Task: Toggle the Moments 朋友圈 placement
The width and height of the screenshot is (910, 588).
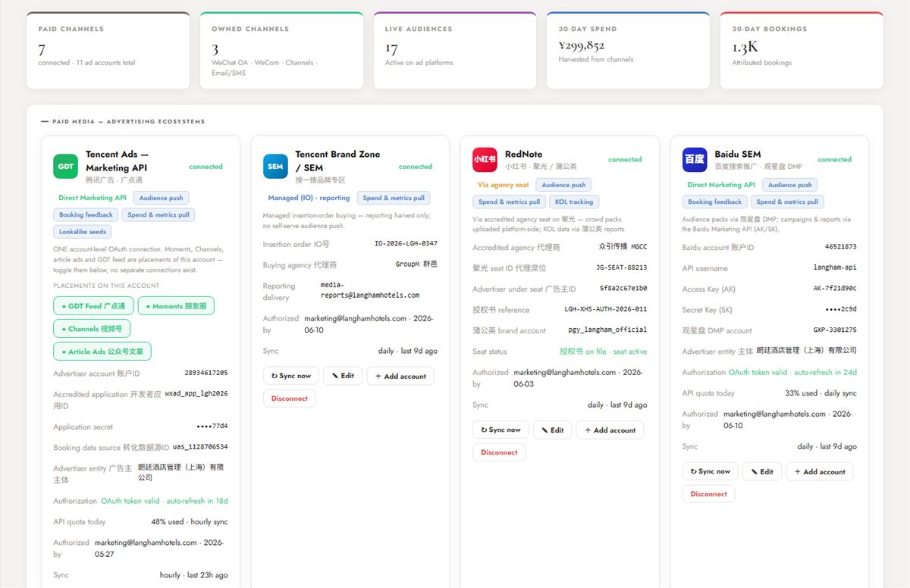Action: pos(176,306)
